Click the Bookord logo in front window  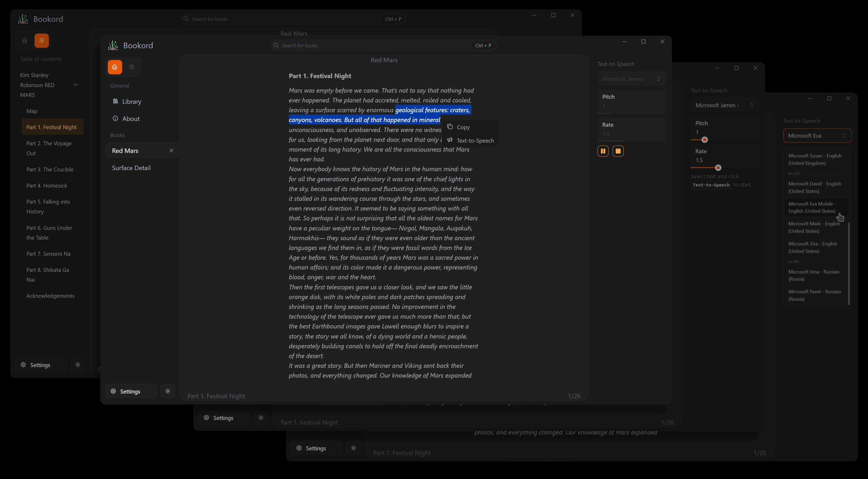click(113, 45)
